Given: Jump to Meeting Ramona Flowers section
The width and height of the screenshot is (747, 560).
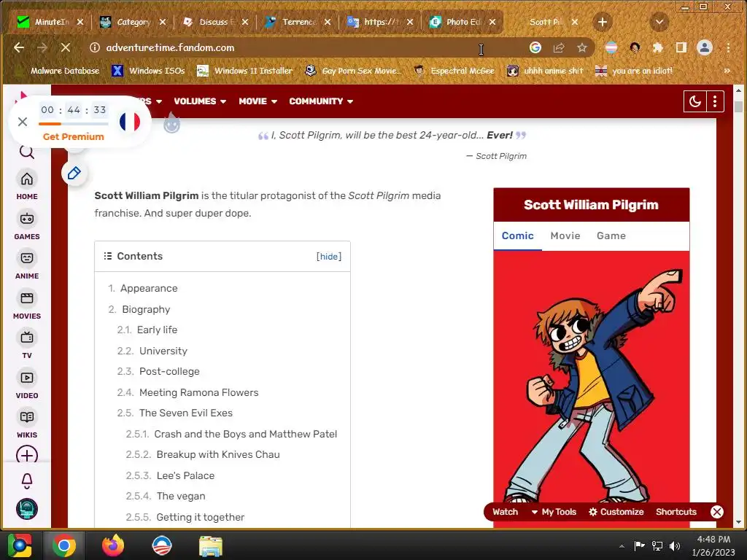Looking at the screenshot, I should (x=198, y=393).
